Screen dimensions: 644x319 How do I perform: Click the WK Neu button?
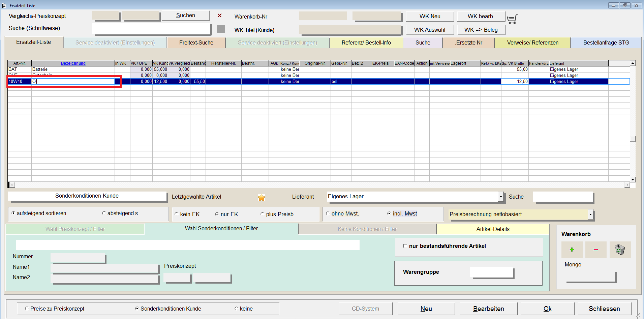(430, 16)
